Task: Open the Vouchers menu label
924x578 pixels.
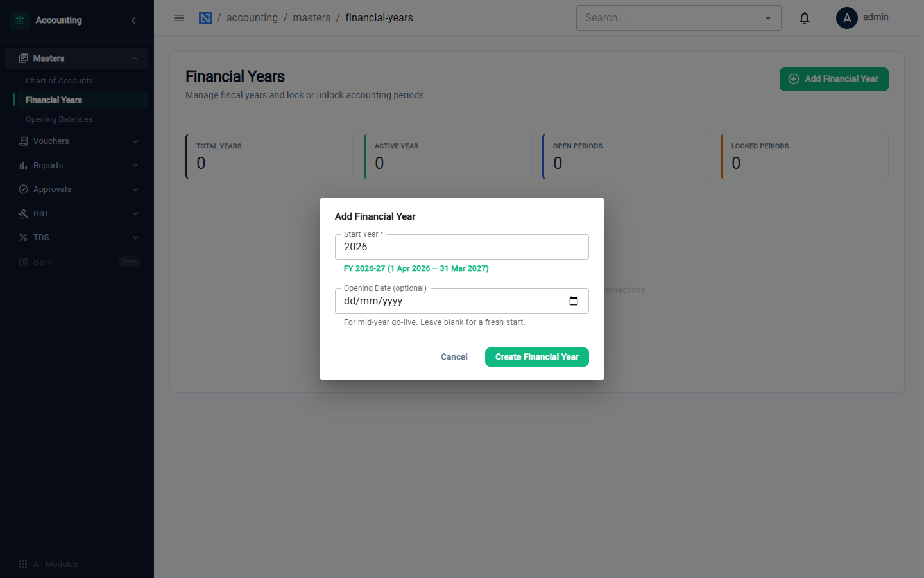Action: (x=51, y=141)
